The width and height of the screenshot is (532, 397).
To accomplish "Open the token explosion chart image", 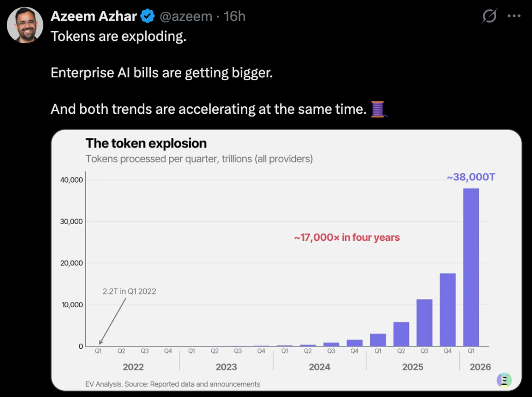I will [286, 260].
